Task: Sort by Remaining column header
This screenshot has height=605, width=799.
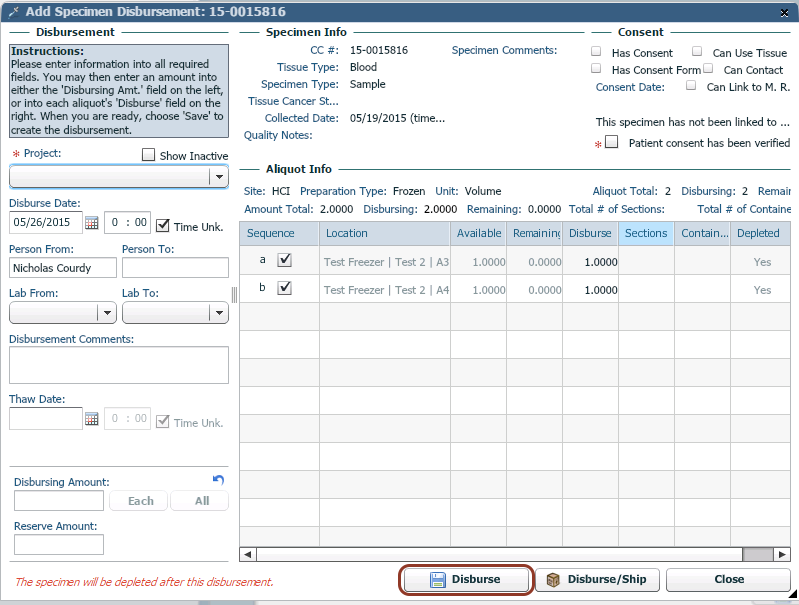Action: (x=535, y=233)
